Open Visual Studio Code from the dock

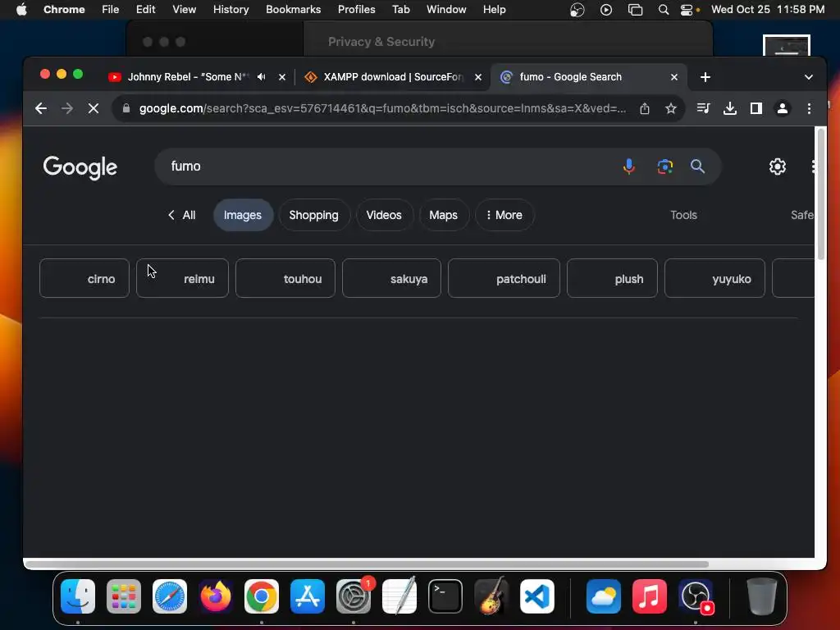(537, 596)
